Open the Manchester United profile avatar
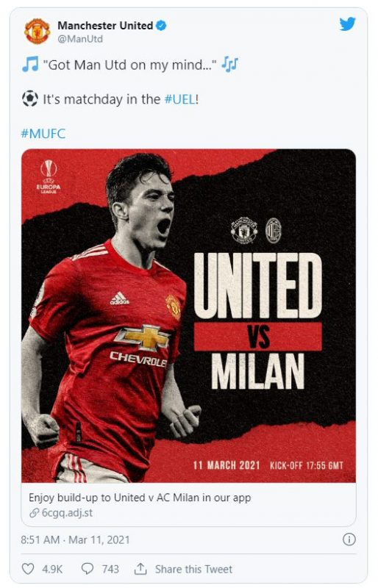The image size is (378, 588). 38,32
